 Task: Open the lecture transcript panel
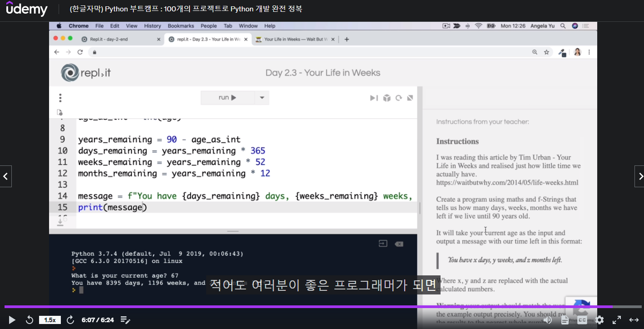tap(565, 320)
